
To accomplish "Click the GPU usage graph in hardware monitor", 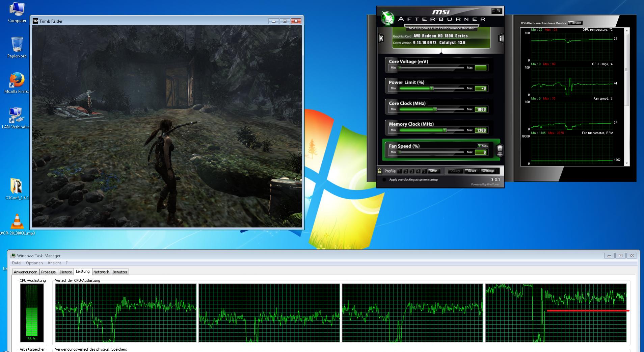I will click(572, 81).
